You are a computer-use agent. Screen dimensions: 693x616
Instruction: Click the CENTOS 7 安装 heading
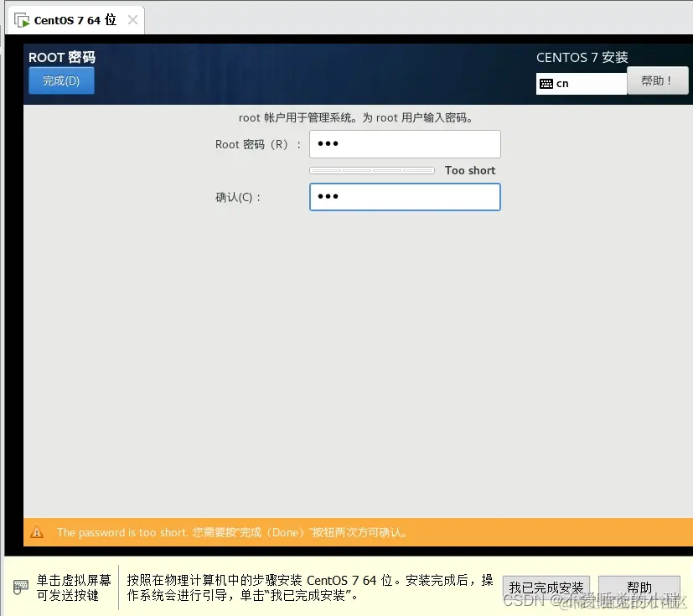pyautogui.click(x=582, y=58)
